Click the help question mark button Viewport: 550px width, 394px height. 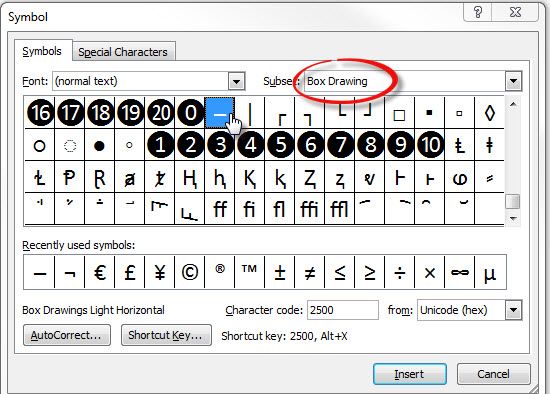click(x=478, y=12)
